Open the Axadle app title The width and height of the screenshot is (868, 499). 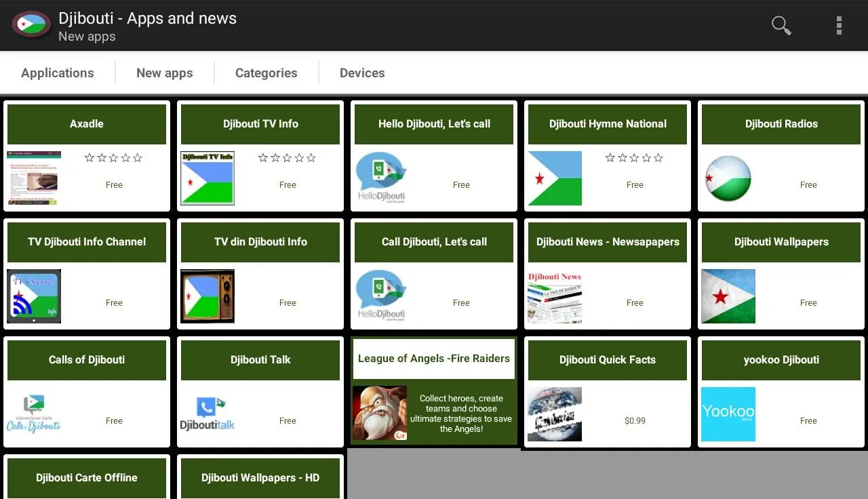coord(87,124)
